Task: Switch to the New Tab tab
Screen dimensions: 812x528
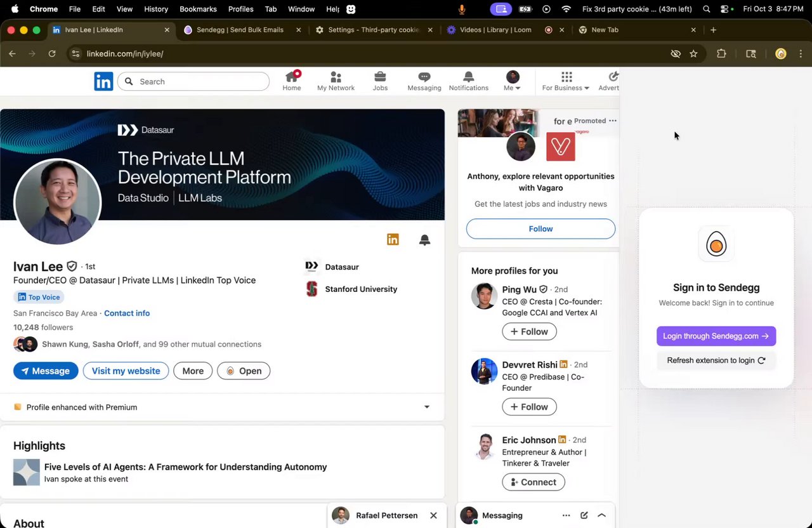Action: click(x=605, y=30)
